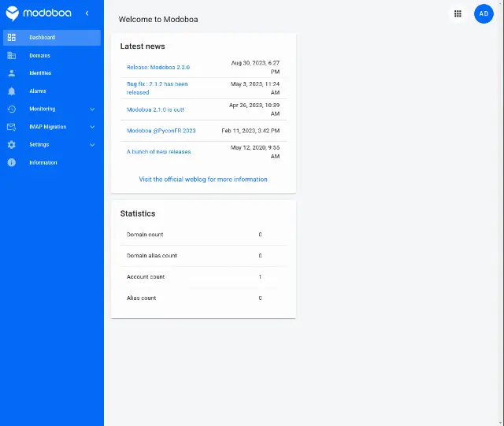Click the 'May 12, 2020, 9:55 AM' date
504x426 pixels.
(255, 152)
